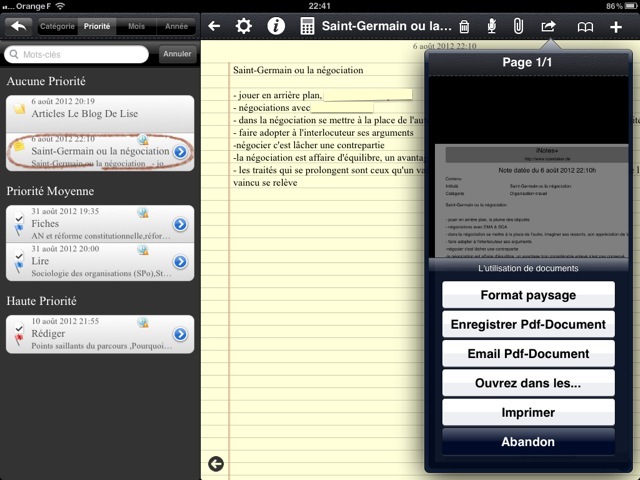The height and width of the screenshot is (480, 640).
Task: Add a new note with plus icon
Action: tap(615, 26)
